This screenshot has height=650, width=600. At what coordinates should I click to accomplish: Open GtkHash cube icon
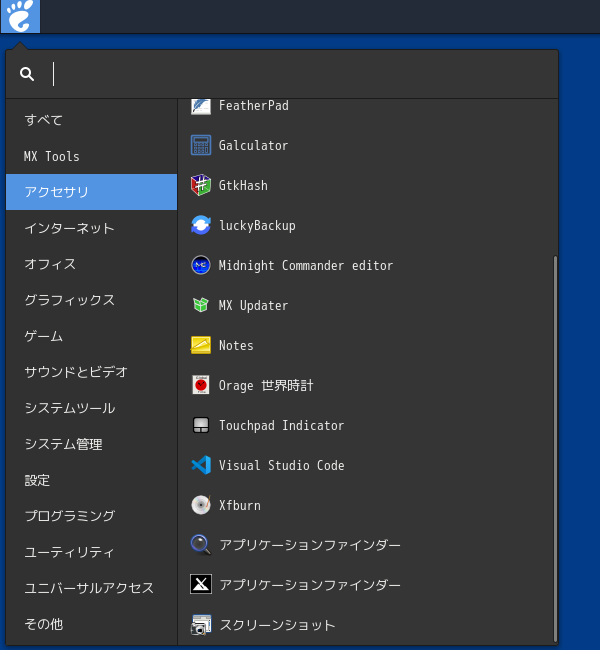[201, 185]
